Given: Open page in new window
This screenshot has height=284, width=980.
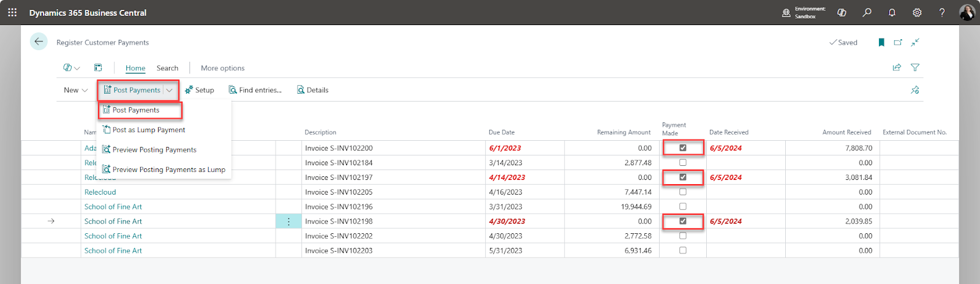Looking at the screenshot, I should pyautogui.click(x=898, y=42).
